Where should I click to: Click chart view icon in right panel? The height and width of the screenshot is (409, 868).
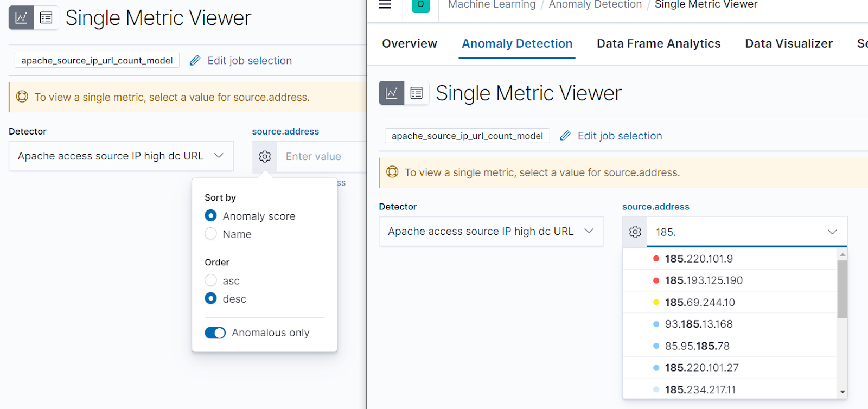391,93
